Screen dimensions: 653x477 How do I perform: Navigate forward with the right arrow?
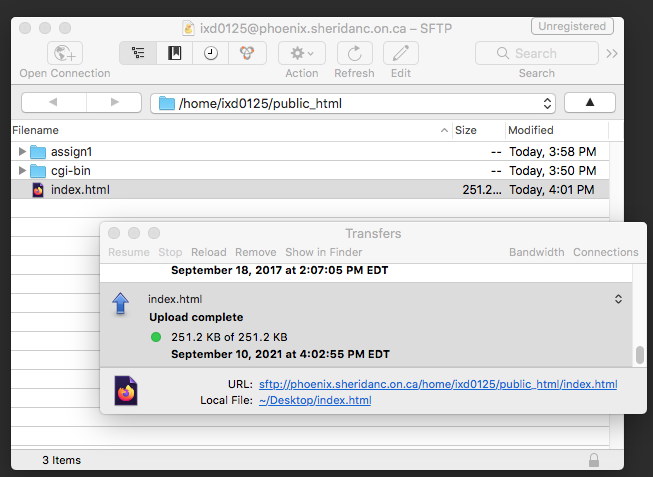click(115, 102)
